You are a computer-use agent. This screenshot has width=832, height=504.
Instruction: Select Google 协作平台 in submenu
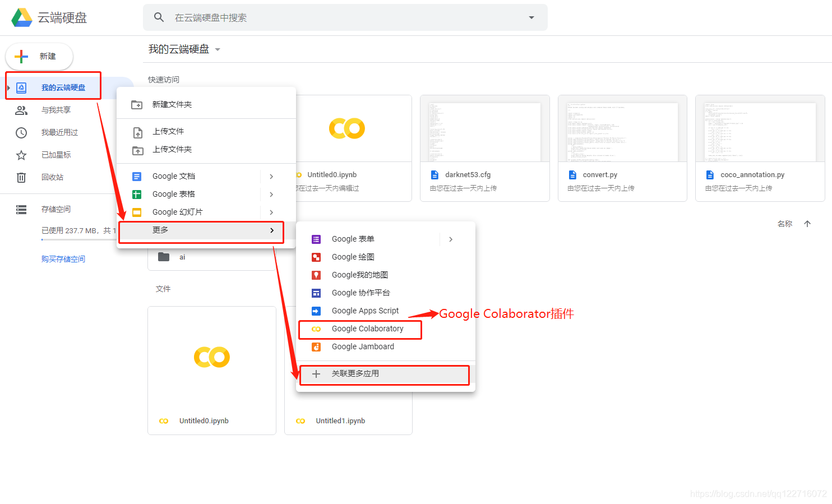click(x=386, y=293)
